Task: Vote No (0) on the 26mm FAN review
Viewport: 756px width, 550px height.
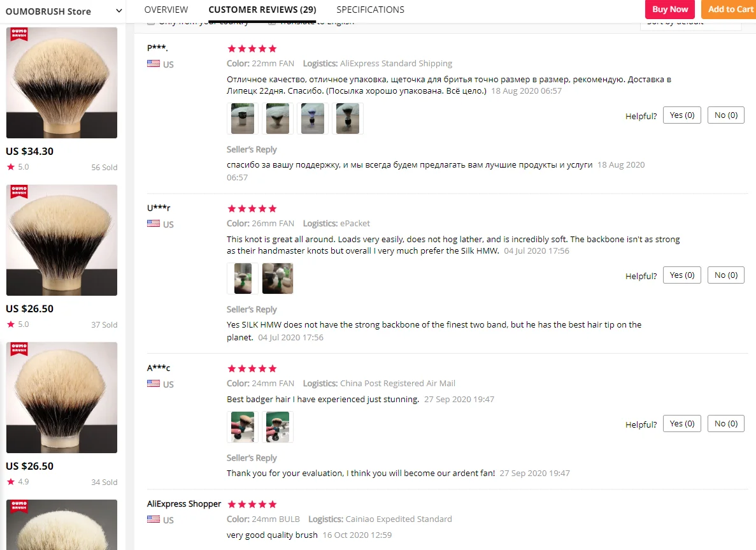Action: point(725,275)
